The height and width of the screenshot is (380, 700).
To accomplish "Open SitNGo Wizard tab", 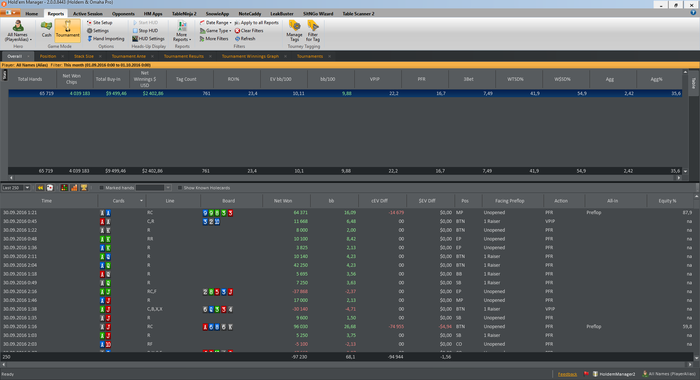I will (318, 13).
